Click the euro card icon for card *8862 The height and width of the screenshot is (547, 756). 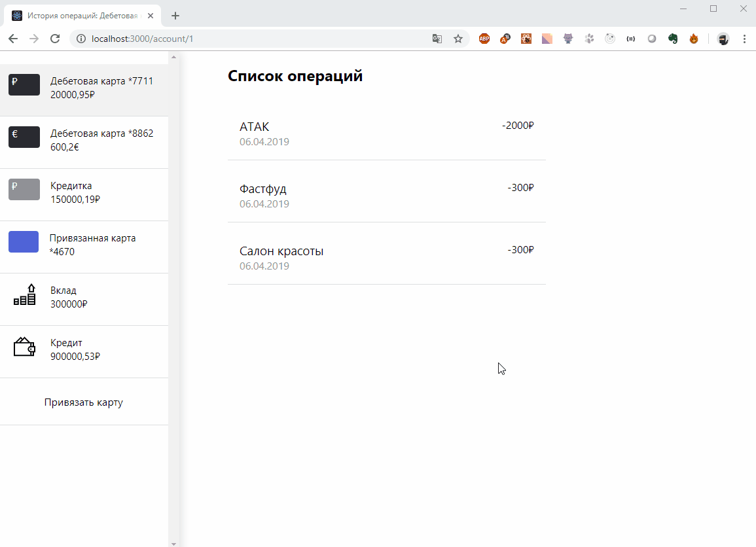(24, 137)
